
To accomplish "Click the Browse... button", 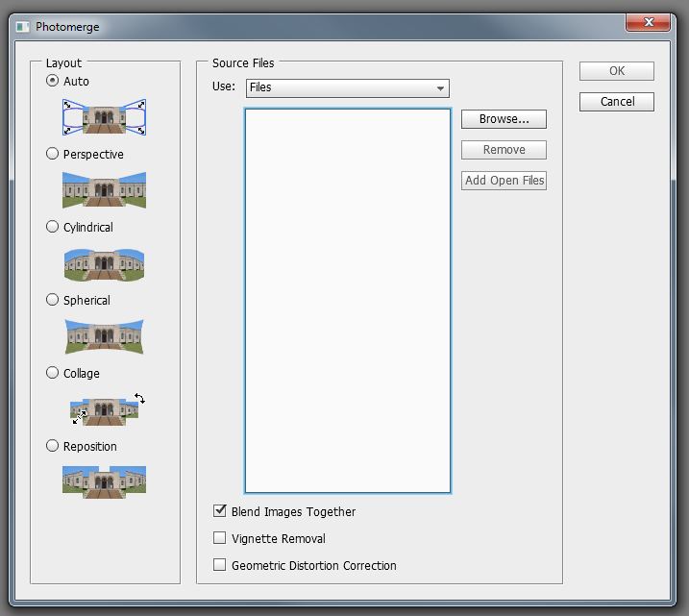I will [x=504, y=119].
